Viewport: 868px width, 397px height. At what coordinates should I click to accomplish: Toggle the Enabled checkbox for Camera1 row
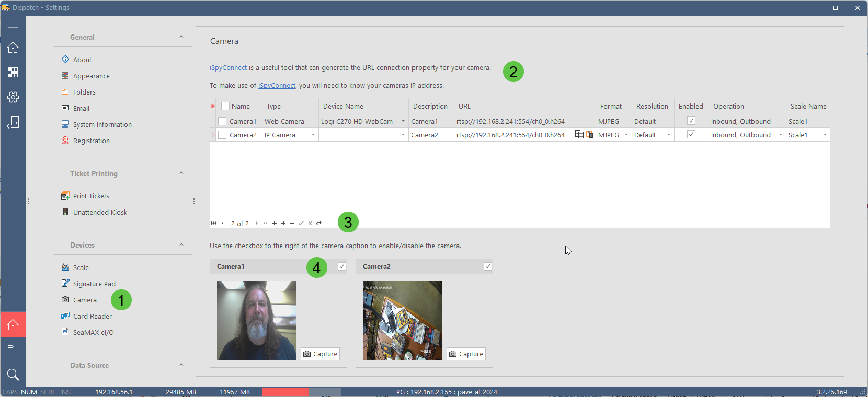click(691, 121)
